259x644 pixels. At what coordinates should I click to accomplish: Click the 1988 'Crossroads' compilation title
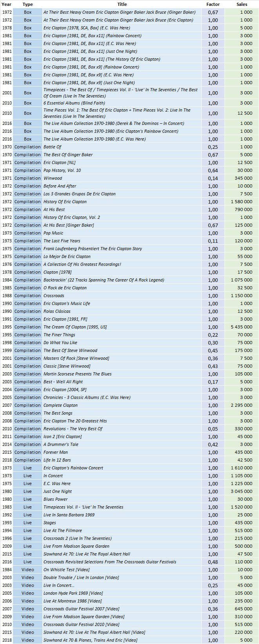click(54, 296)
